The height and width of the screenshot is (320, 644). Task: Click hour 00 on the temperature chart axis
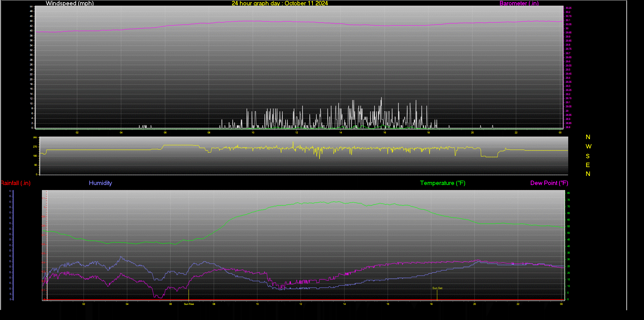(561, 304)
